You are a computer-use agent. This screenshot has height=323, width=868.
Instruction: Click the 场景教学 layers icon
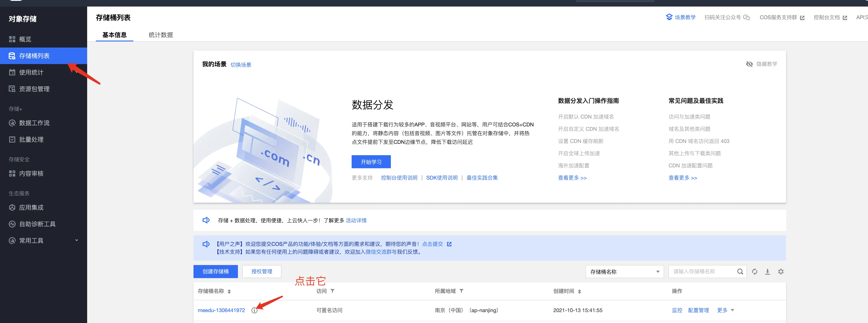coord(669,17)
